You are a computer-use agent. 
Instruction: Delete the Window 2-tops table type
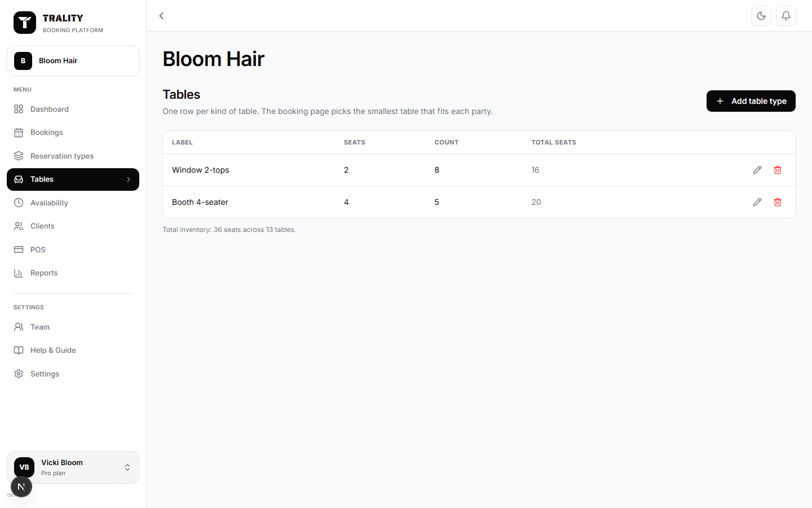778,170
